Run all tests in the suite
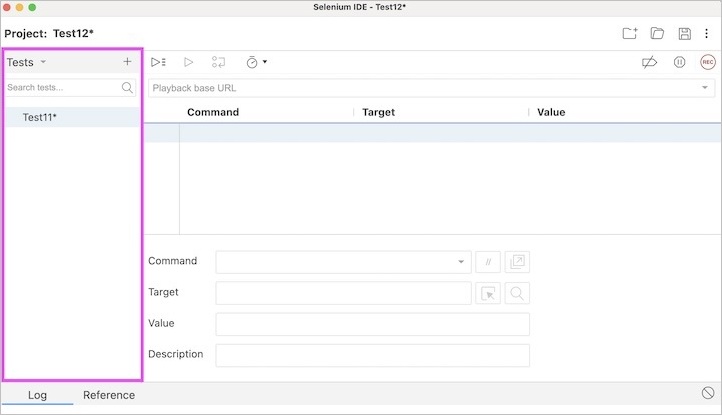The image size is (722, 415). coord(158,62)
